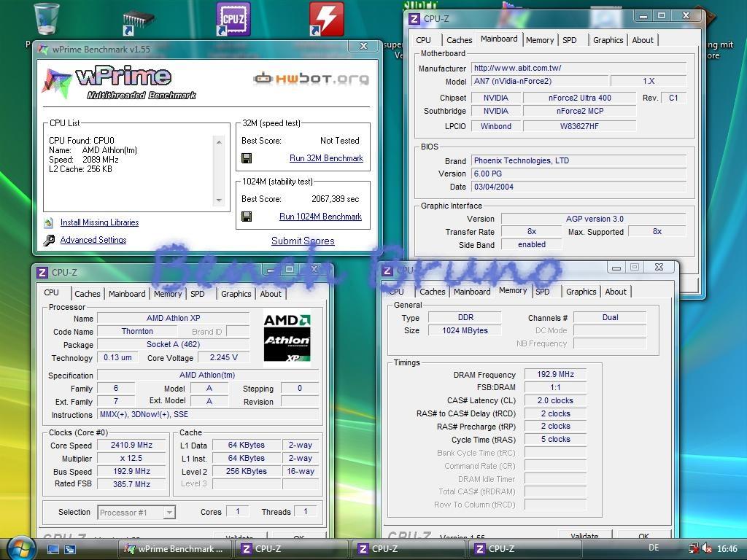The width and height of the screenshot is (747, 560).
Task: Click the Switch Between Windows quick launch icon
Action: [70, 550]
